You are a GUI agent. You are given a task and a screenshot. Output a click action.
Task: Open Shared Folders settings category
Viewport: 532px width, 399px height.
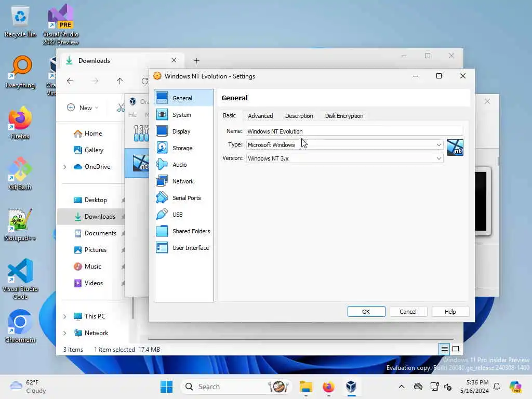[183, 231]
